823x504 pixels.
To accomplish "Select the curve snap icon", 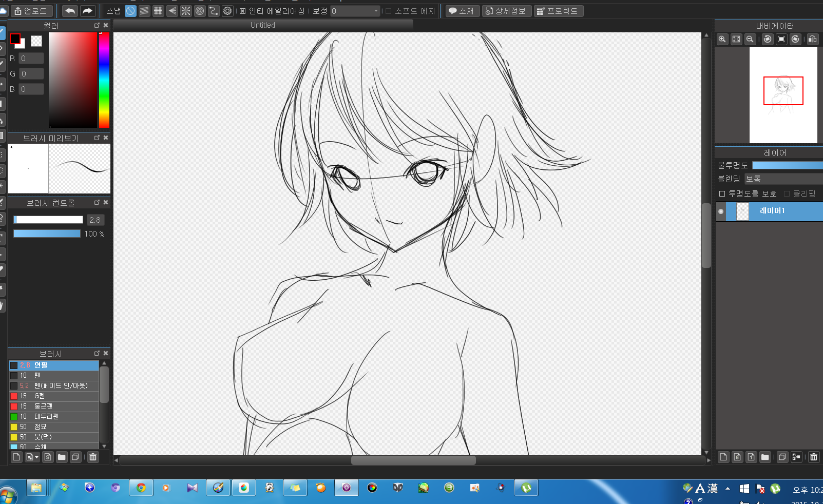I will (214, 11).
